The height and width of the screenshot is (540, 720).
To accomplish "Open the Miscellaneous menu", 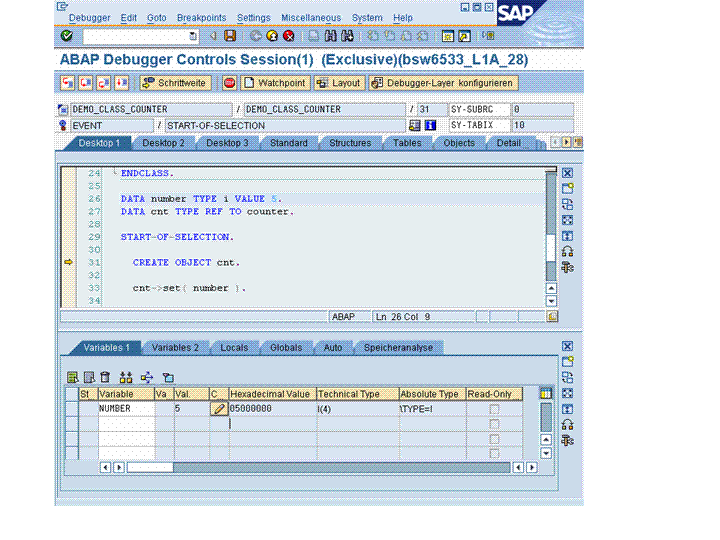I will pyautogui.click(x=311, y=17).
